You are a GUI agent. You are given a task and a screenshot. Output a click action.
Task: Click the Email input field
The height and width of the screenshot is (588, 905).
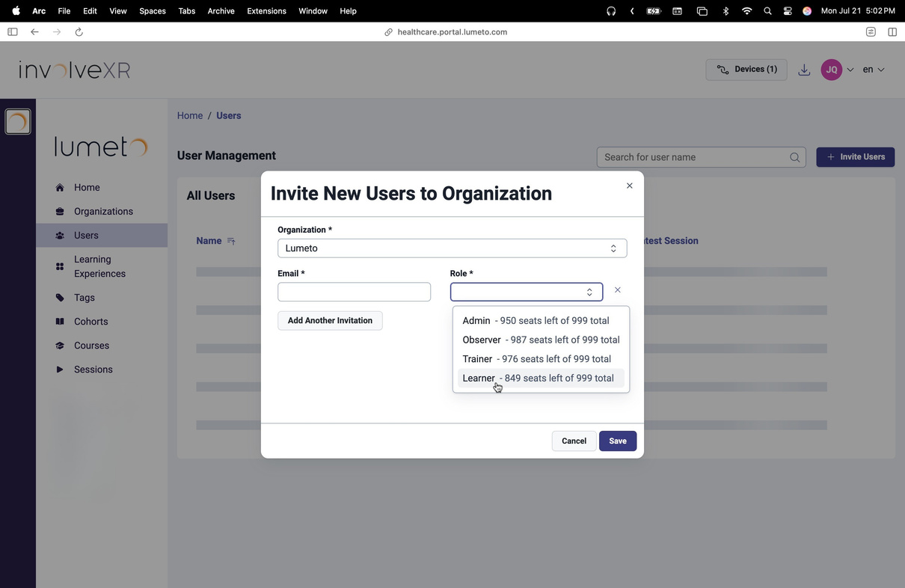tap(354, 292)
